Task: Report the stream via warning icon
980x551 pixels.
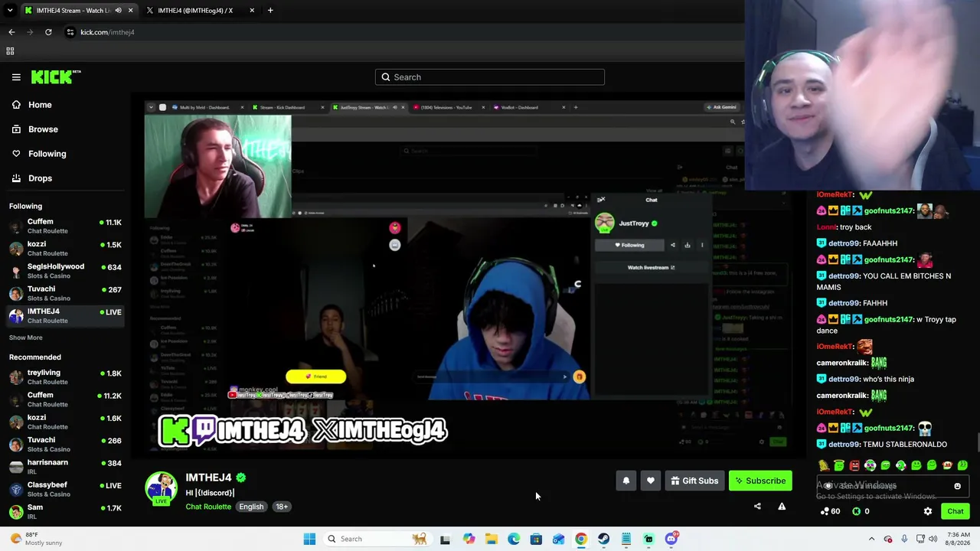Action: coord(782,506)
